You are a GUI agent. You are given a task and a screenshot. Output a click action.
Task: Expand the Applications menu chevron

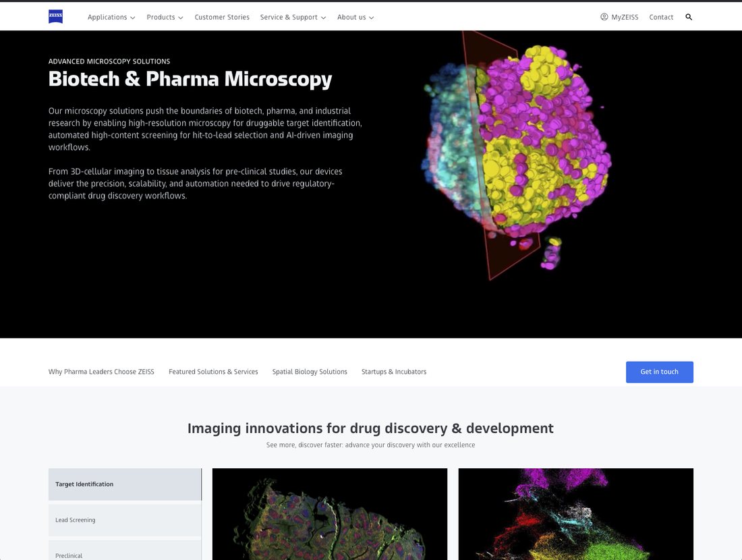point(132,18)
